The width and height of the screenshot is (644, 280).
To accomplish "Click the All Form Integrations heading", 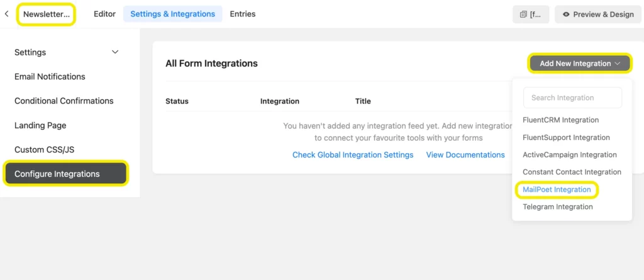I will [x=211, y=63].
